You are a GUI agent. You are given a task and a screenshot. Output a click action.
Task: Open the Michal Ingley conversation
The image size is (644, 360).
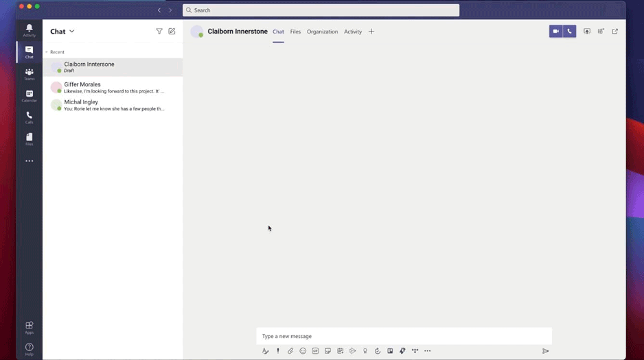click(113, 105)
